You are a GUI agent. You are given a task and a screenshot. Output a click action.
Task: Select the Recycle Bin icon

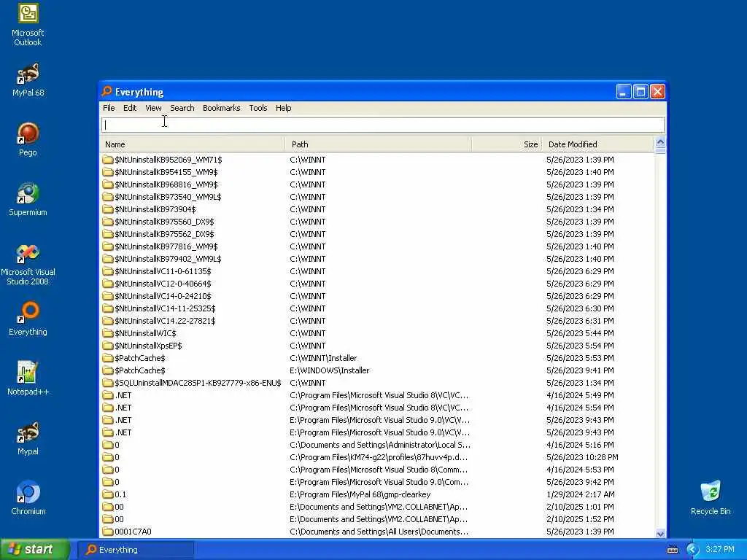(x=711, y=498)
